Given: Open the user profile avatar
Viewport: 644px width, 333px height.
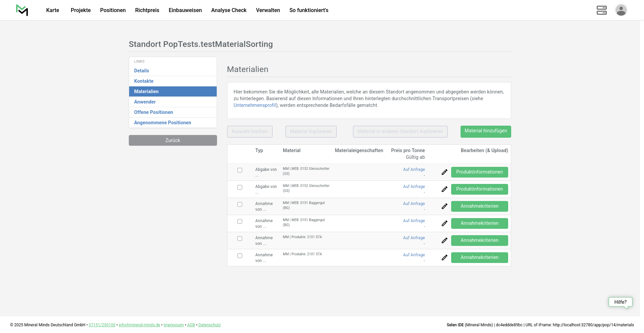Looking at the screenshot, I should click(x=621, y=10).
